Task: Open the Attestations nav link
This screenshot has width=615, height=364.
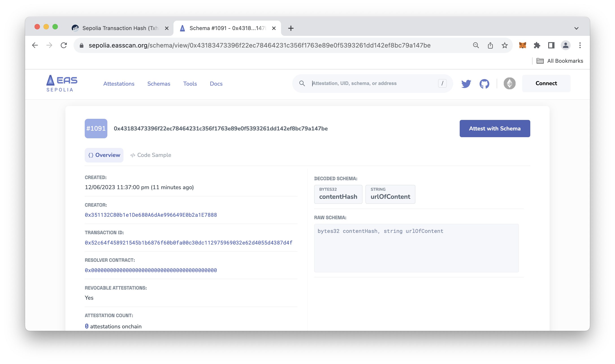Action: coord(119,84)
